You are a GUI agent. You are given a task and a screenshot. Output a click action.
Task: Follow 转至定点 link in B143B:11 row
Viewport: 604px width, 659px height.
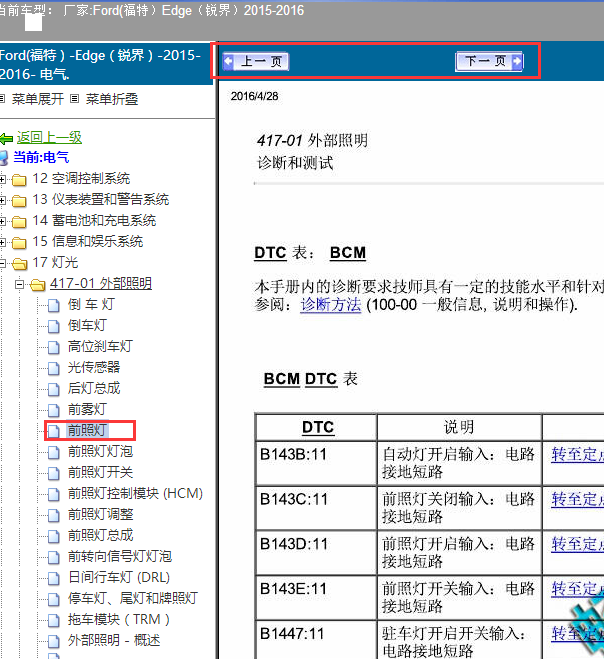tap(578, 455)
